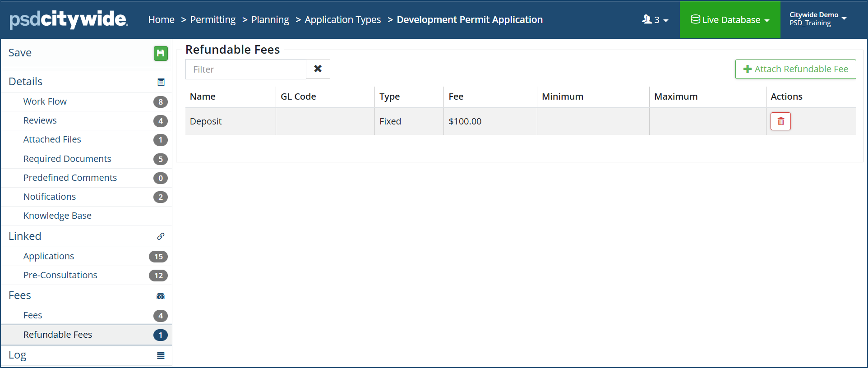The image size is (868, 368).
Task: Delete the Deposit refundable fee row
Action: [780, 121]
